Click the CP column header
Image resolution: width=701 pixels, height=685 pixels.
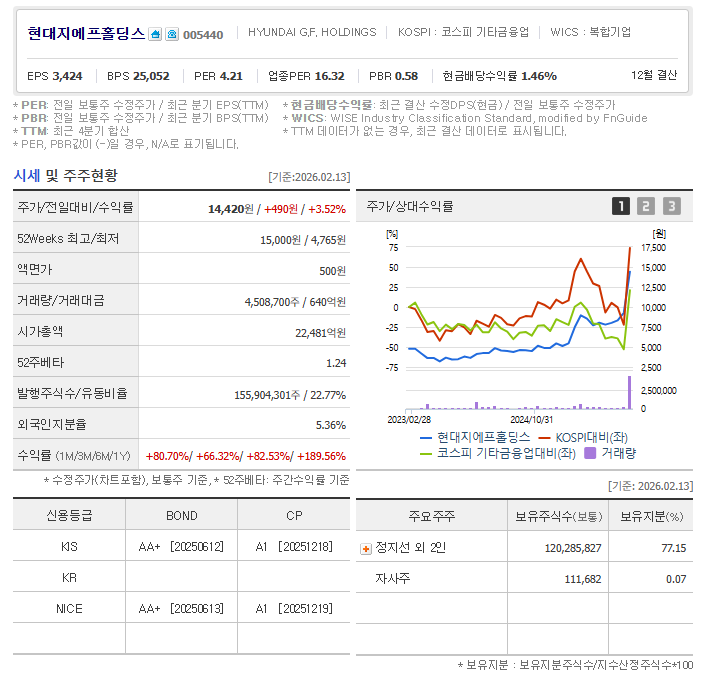pyautogui.click(x=294, y=516)
